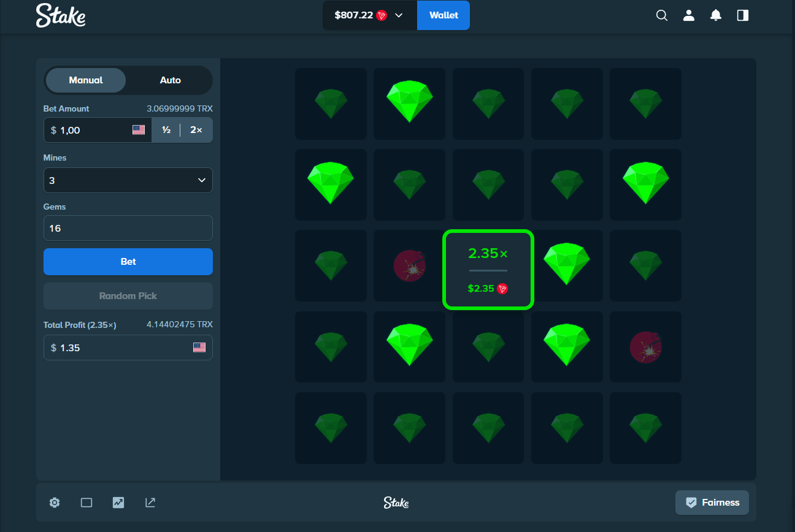Click the mine tile in the fourth row
The height and width of the screenshot is (532, 795).
point(645,347)
